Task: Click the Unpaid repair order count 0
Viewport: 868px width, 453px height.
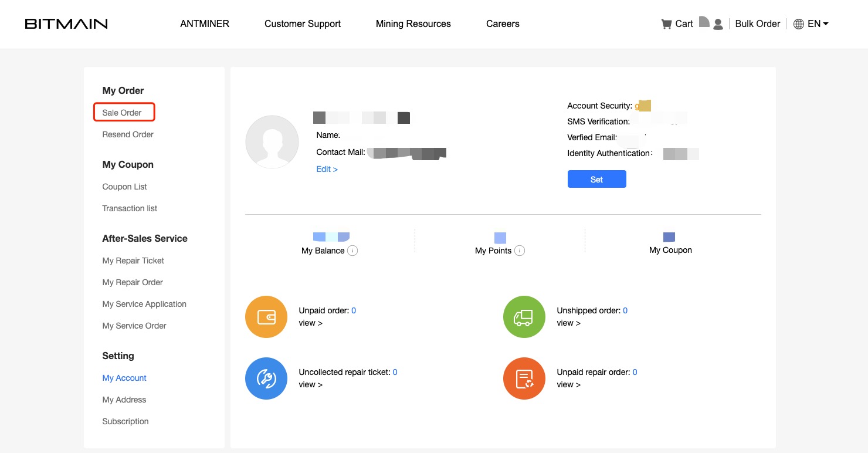Action: coord(635,372)
